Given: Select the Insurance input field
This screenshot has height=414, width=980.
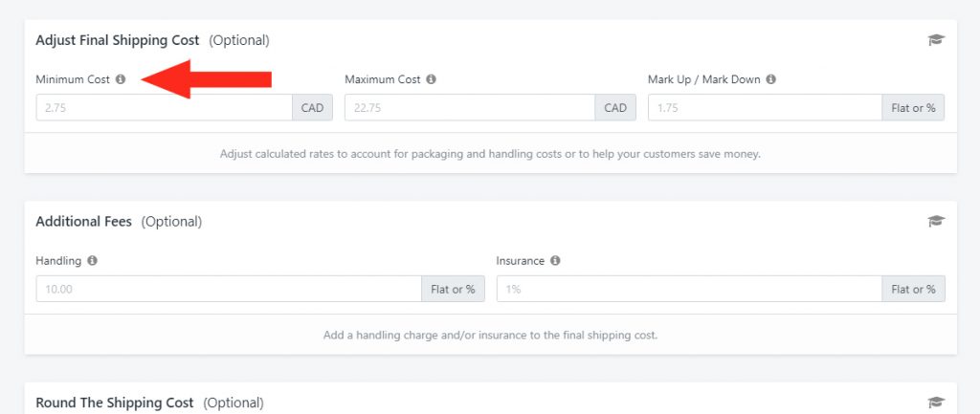Looking at the screenshot, I should coord(689,289).
